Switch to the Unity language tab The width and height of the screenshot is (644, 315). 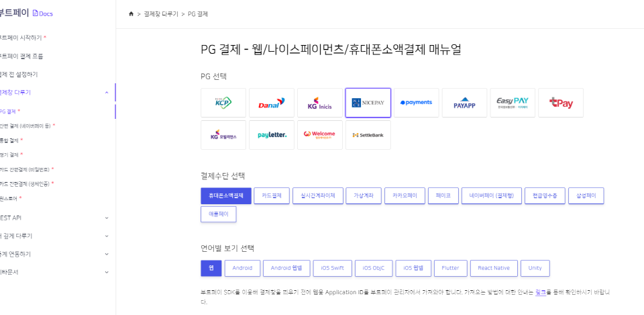[x=535, y=268]
